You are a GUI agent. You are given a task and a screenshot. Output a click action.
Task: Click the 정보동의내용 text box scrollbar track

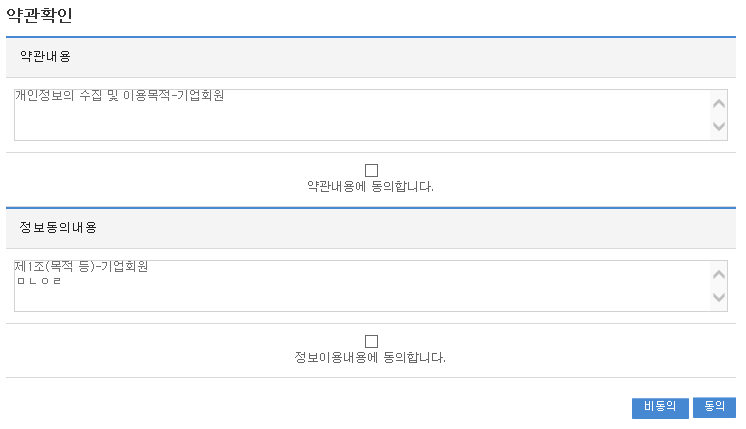tap(718, 286)
